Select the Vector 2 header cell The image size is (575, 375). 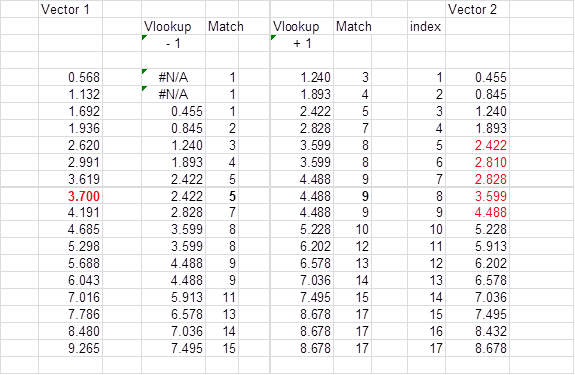point(477,9)
